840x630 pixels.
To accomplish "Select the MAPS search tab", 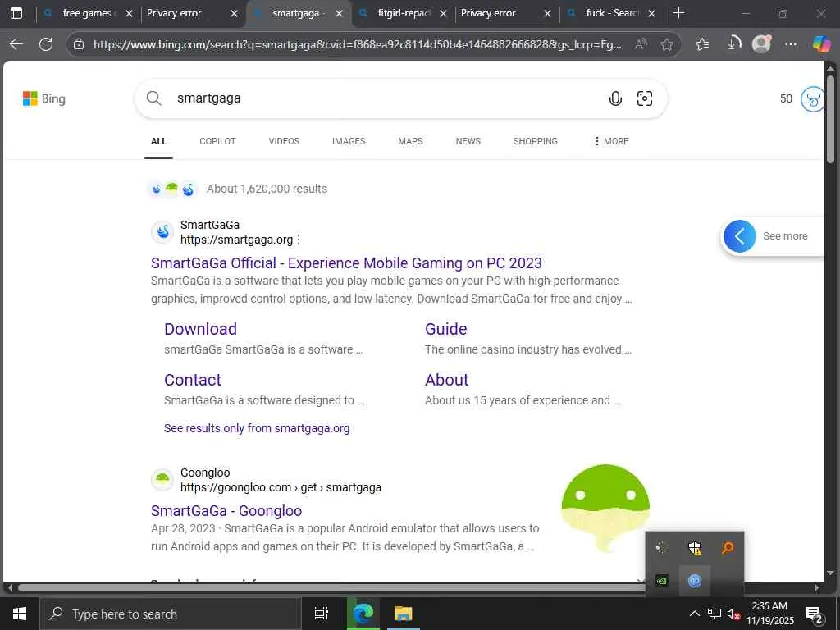I will coord(410,141).
